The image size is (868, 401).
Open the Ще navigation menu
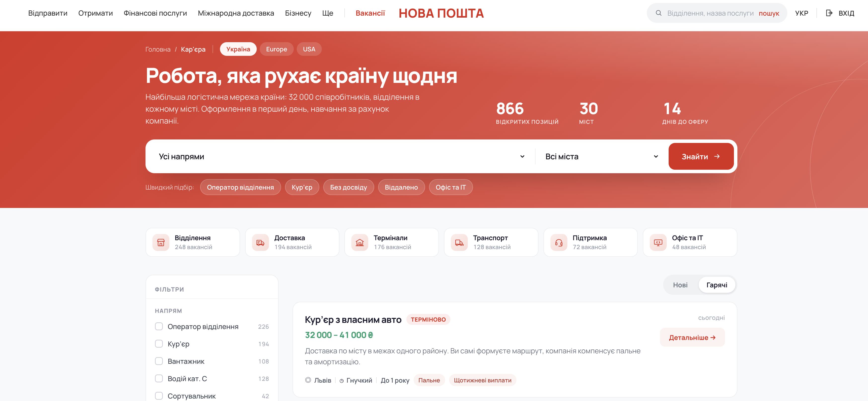tap(327, 13)
